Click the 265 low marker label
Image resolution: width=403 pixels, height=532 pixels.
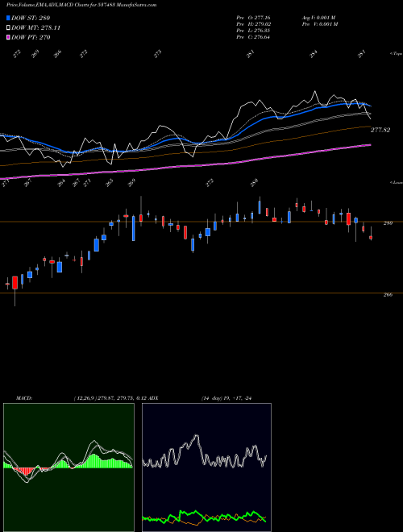pyautogui.click(x=109, y=183)
